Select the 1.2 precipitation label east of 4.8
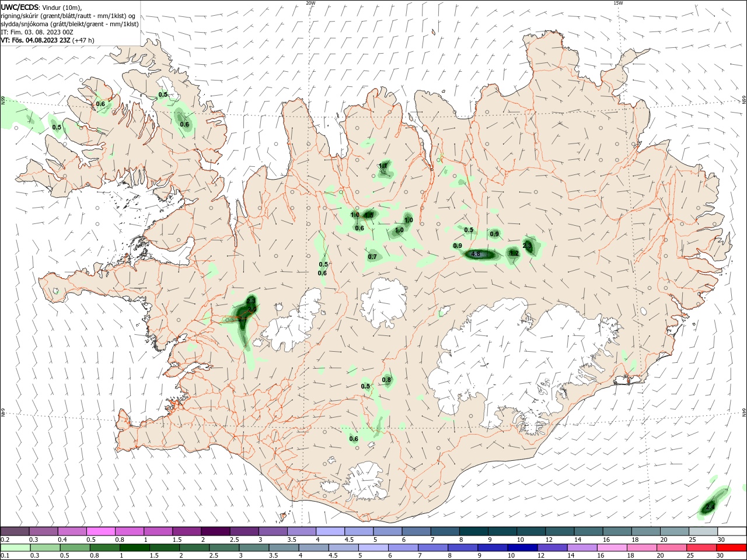Viewport: 747px width, 560px height. (514, 253)
